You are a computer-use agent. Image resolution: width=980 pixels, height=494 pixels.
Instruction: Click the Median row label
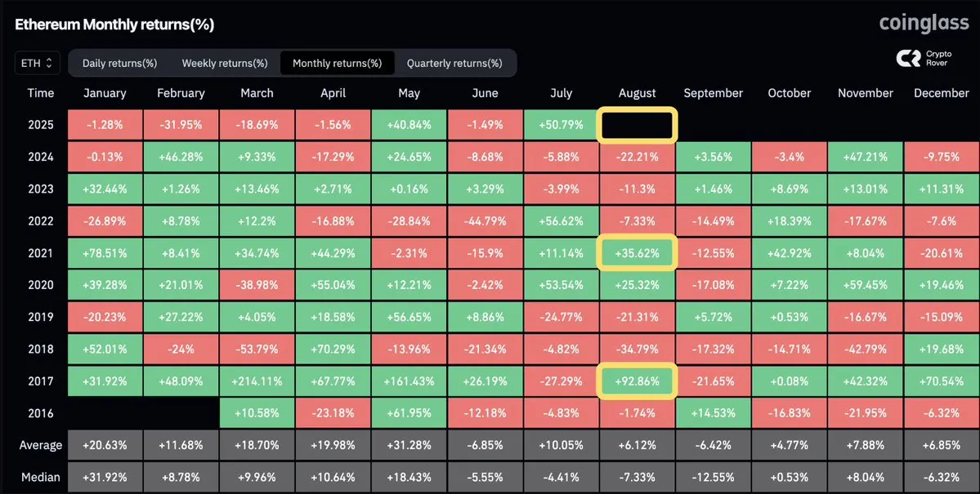click(x=41, y=477)
